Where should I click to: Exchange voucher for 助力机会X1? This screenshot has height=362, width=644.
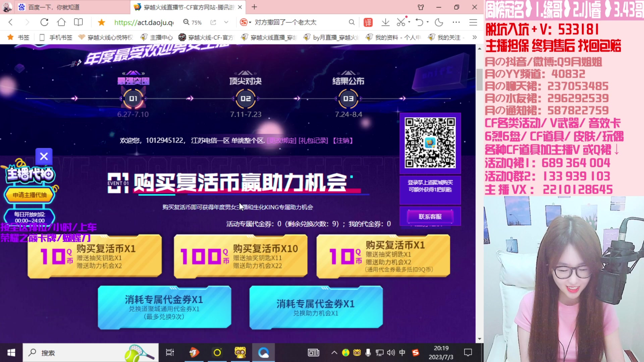pyautogui.click(x=316, y=307)
